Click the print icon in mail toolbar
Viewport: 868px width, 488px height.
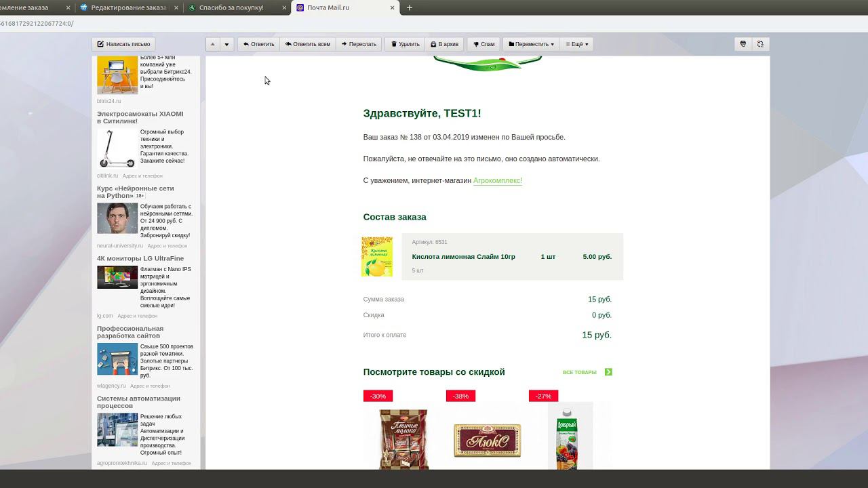point(743,44)
